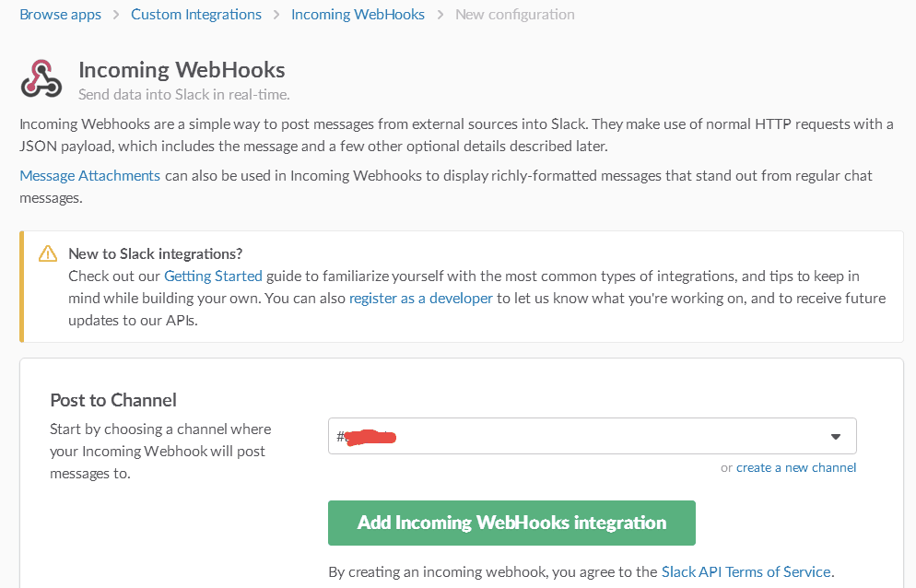Click the chevron after Browse apps
The height and width of the screenshot is (588, 916).
pyautogui.click(x=116, y=15)
